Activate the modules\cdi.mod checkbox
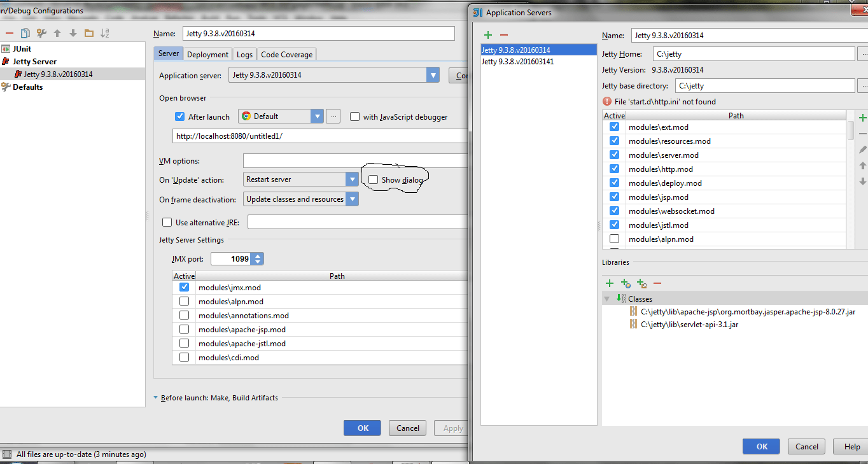The image size is (868, 464). pos(184,357)
